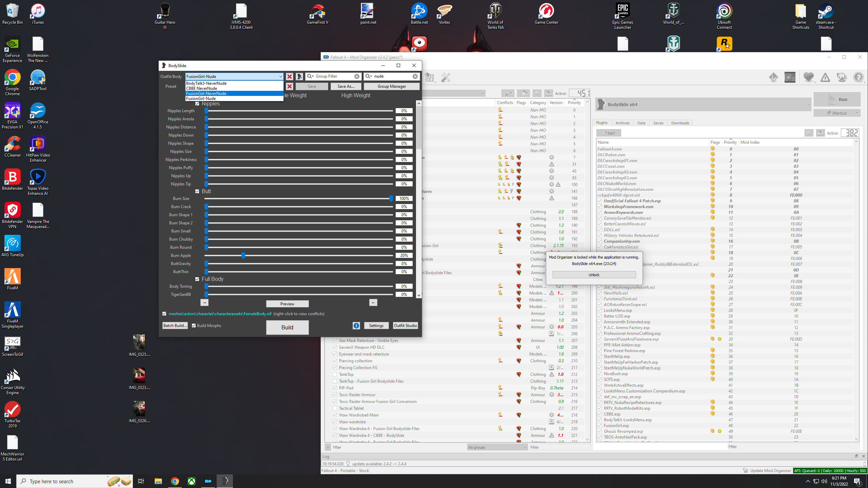Click the outfit export icon beside Group Filter
The width and height of the screenshot is (868, 488).
pos(299,77)
